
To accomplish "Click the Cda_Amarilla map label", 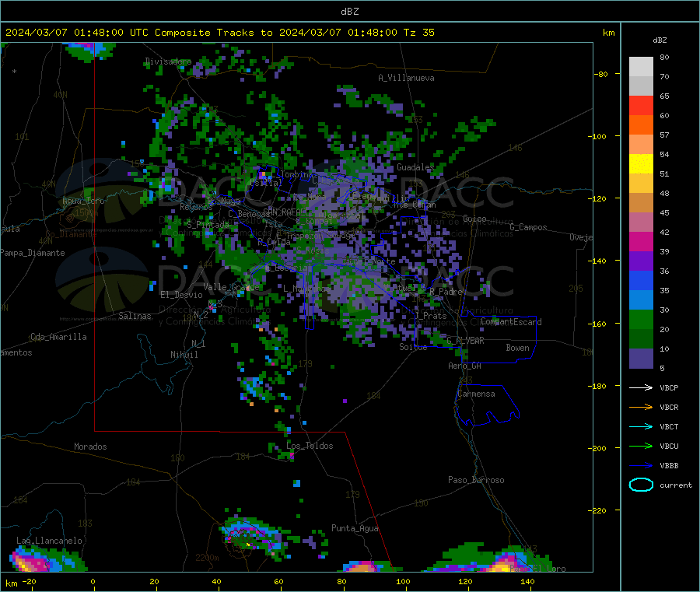I will tap(58, 337).
